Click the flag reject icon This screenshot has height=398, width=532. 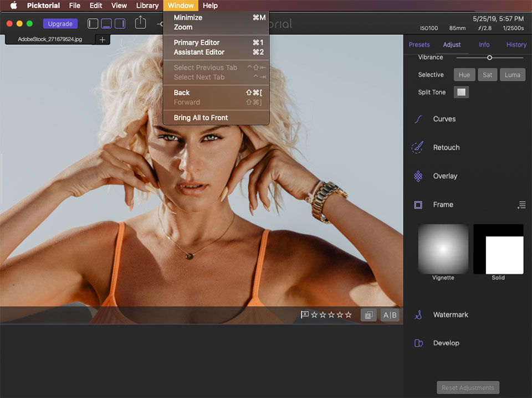pyautogui.click(x=305, y=315)
